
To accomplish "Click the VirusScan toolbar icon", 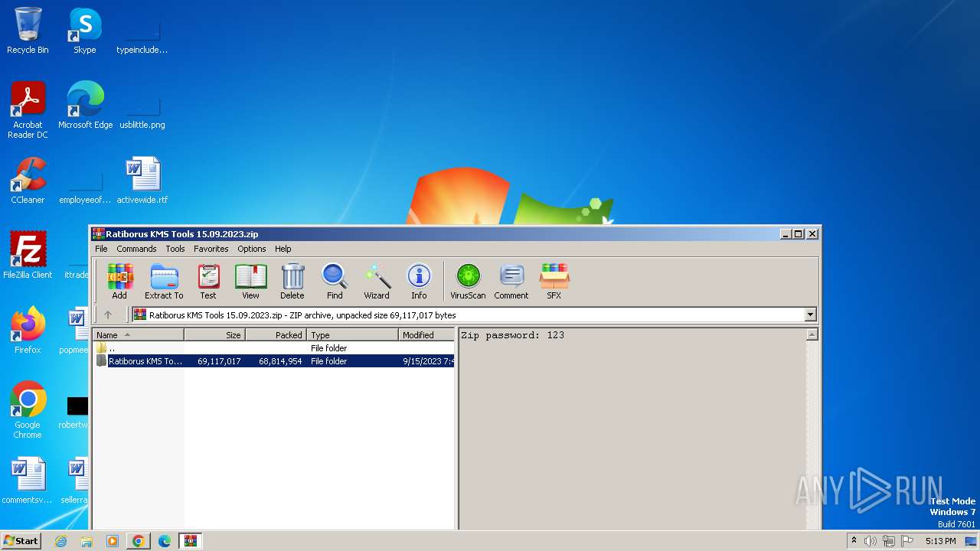I will tap(468, 281).
